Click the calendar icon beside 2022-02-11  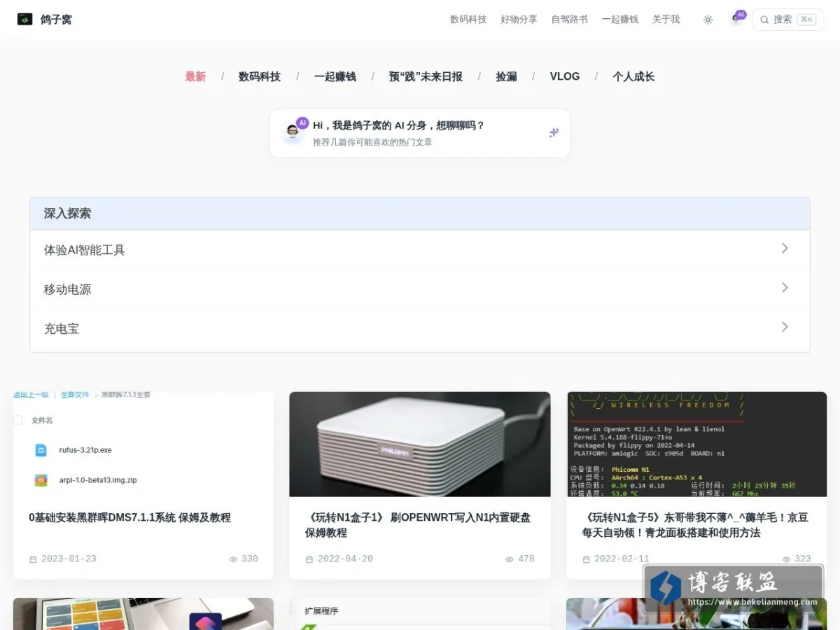point(587,559)
